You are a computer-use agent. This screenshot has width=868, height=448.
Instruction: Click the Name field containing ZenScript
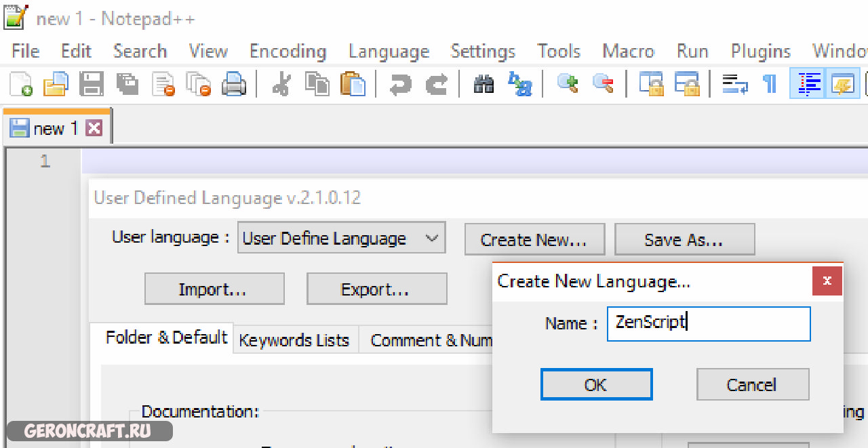click(x=709, y=324)
